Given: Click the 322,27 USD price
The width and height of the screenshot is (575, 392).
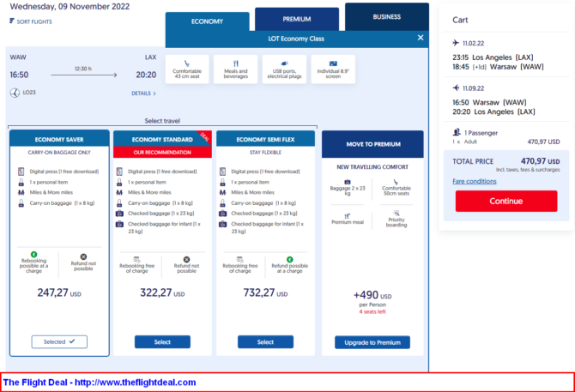Looking at the screenshot, I should pos(162,292).
